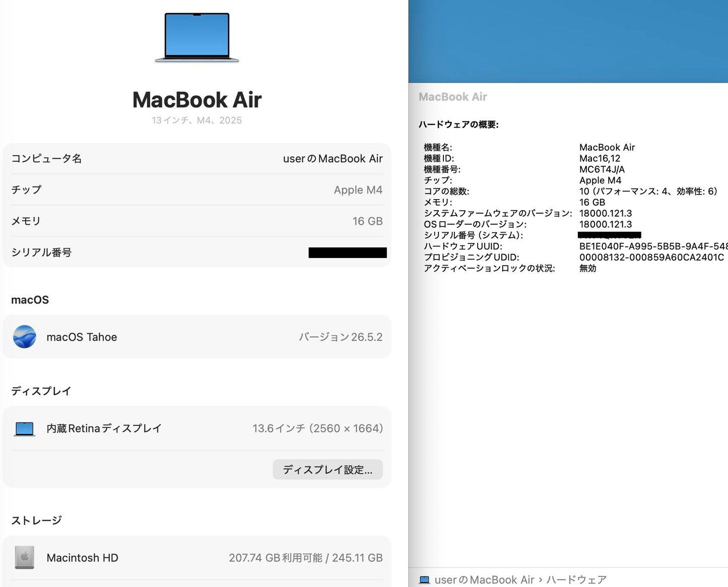Image resolution: width=728 pixels, height=587 pixels.
Task: Click the UDID value '00008132-000859A60CA2401C'
Action: [651, 257]
